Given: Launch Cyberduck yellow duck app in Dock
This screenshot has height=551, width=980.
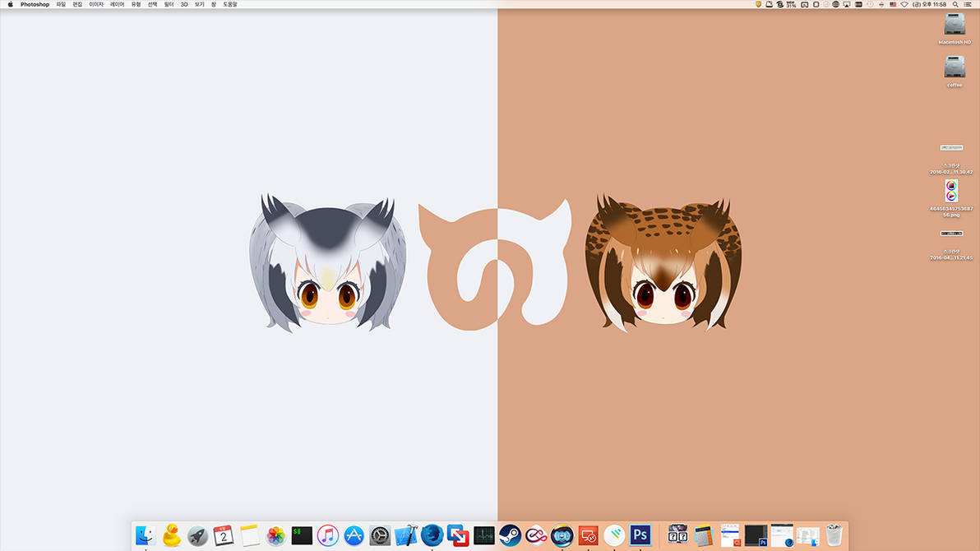Looking at the screenshot, I should click(x=171, y=535).
